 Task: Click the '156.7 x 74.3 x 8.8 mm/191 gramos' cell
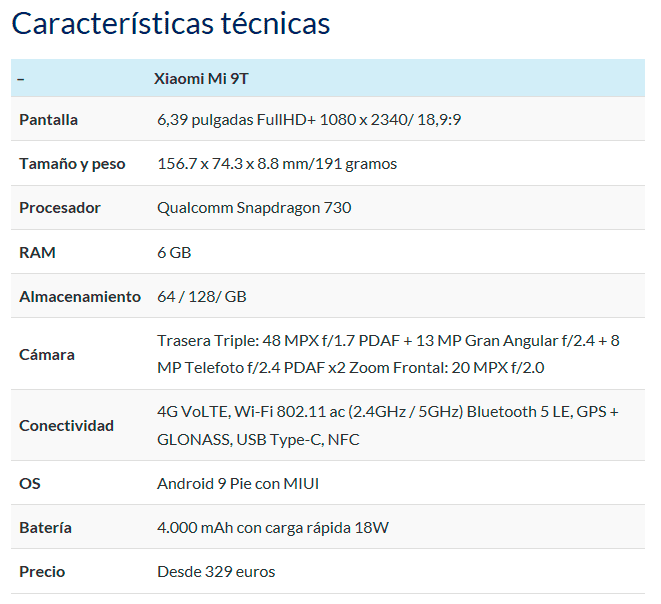(277, 164)
